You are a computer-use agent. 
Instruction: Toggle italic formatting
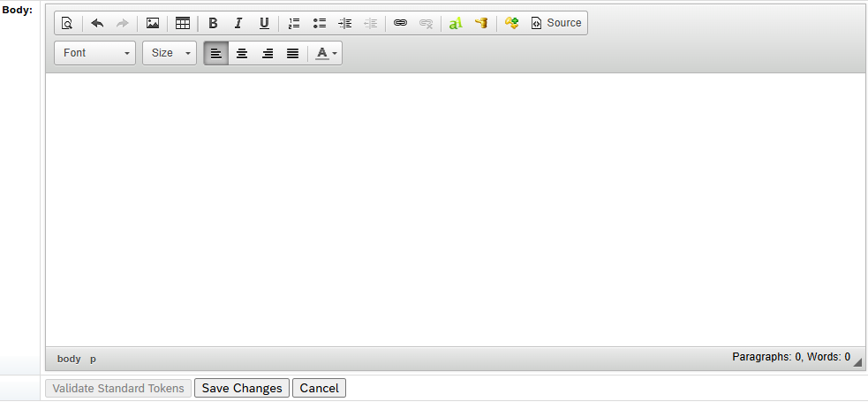click(238, 23)
